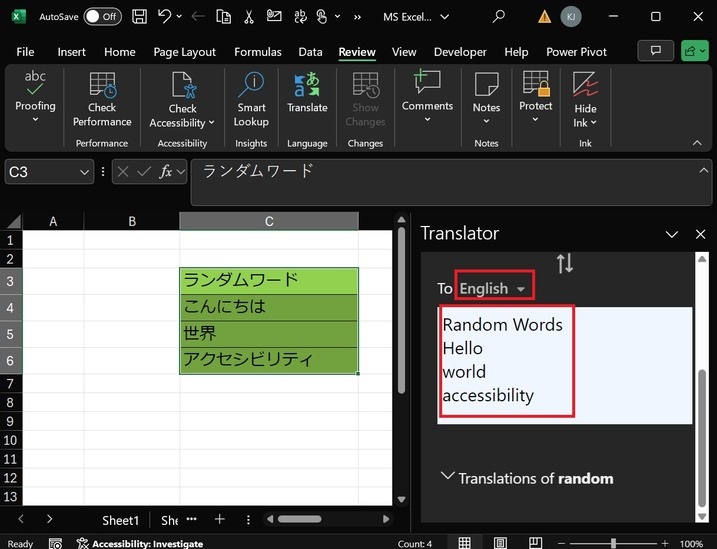Select cell containing こんにちは
This screenshot has height=549, width=717.
(268, 307)
